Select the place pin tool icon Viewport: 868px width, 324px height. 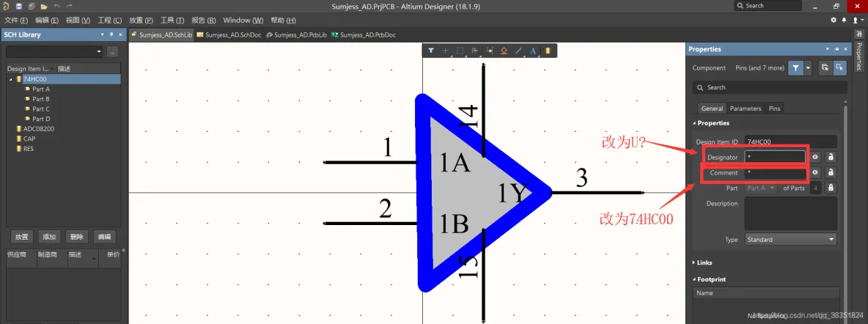[x=489, y=51]
